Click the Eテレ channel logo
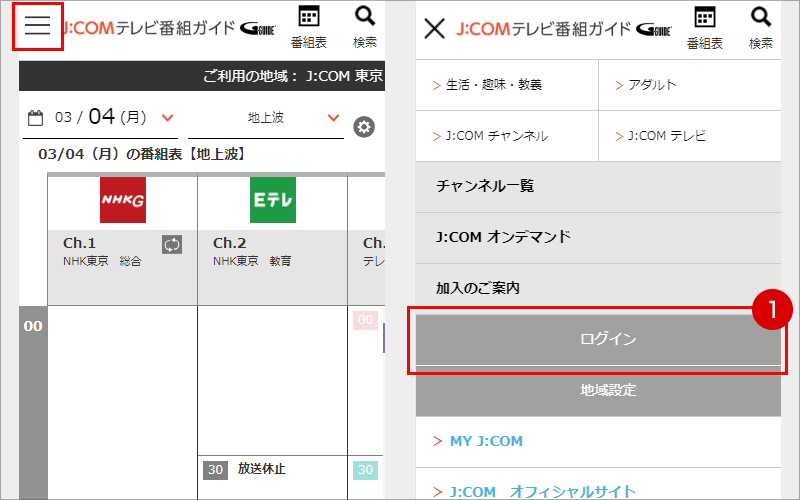 coord(273,200)
